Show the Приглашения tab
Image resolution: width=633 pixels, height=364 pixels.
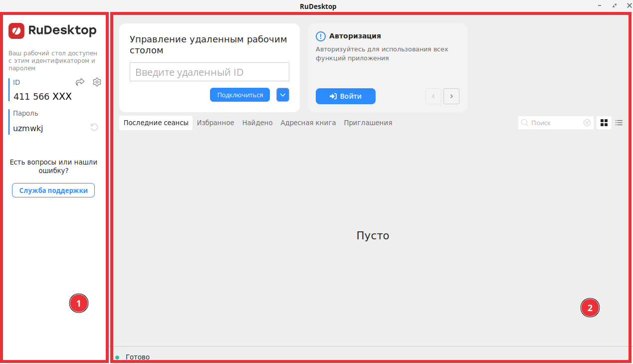368,123
